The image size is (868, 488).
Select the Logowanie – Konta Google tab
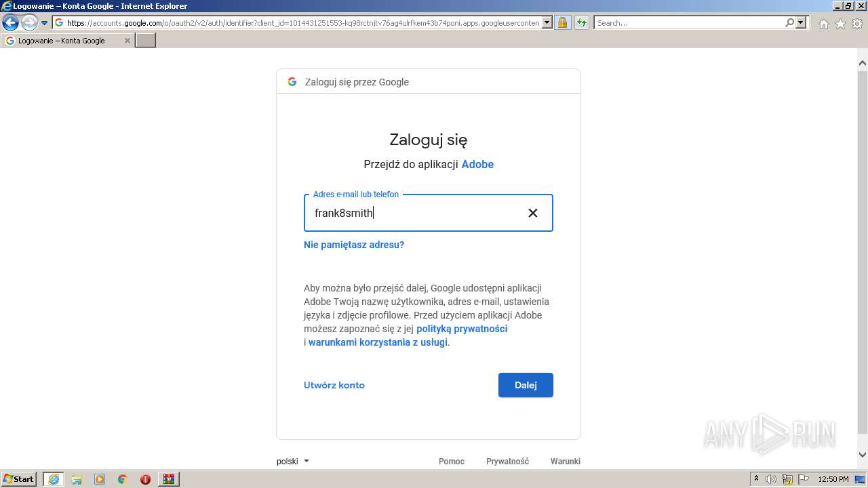point(67,41)
